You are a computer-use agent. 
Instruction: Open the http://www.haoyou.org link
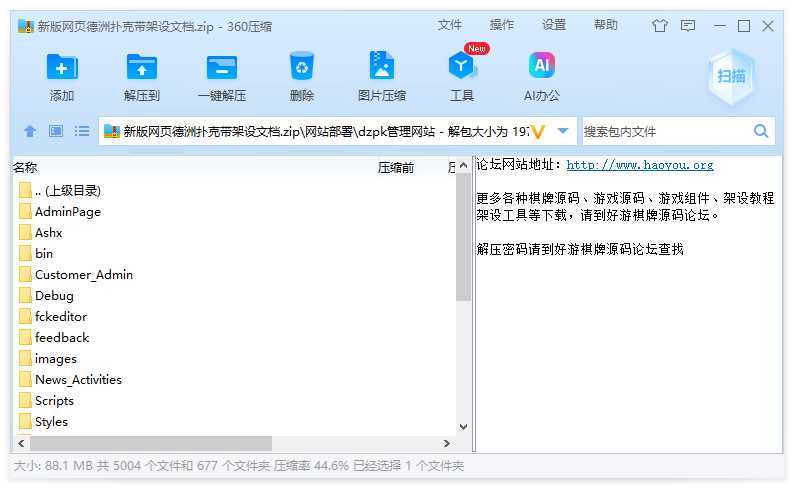point(640,165)
